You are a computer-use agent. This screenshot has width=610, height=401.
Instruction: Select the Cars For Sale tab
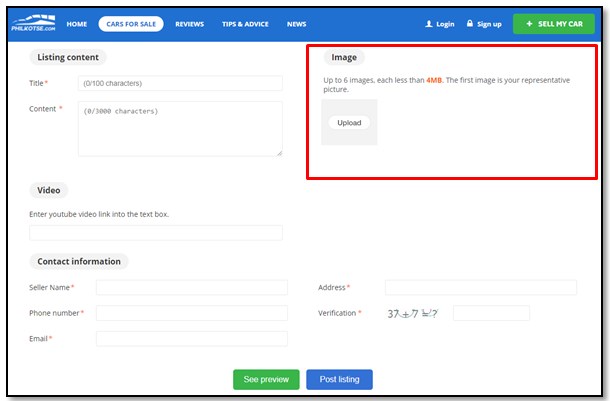(131, 24)
